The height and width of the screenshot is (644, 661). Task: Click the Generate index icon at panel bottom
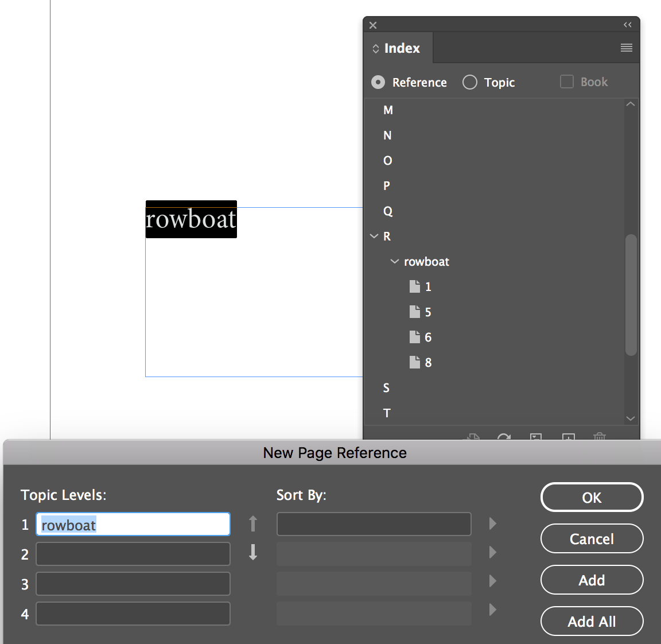click(x=472, y=438)
